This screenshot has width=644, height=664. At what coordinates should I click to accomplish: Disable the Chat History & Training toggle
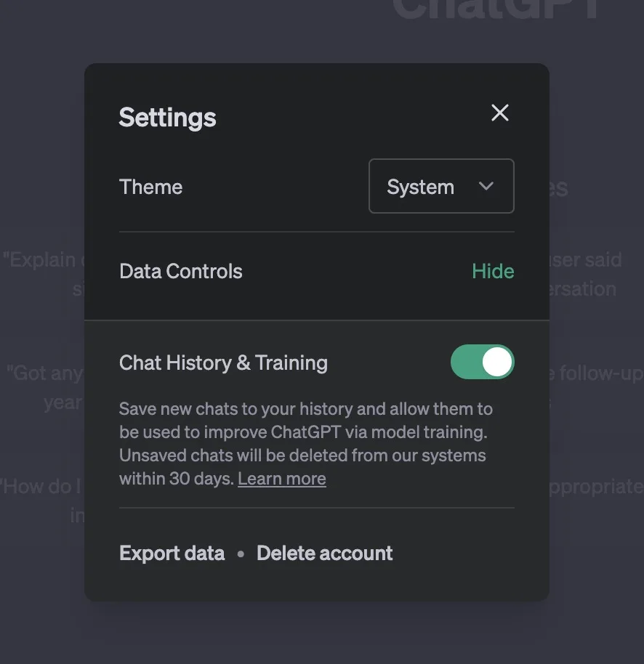[482, 362]
